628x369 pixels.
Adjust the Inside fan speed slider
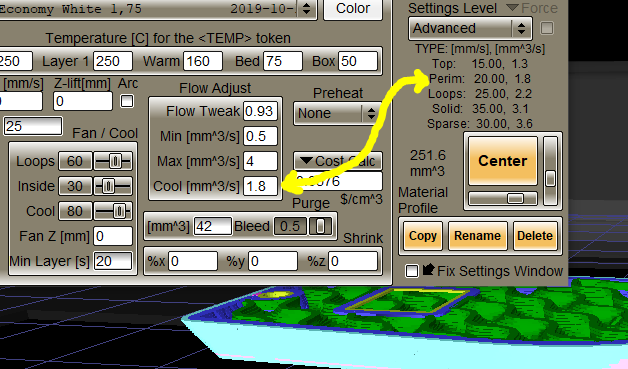pyautogui.click(x=113, y=186)
